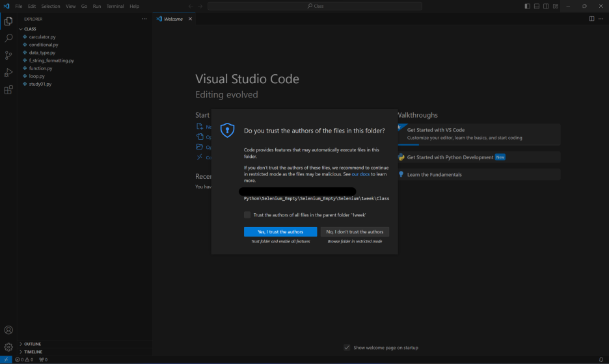Open the File menu
This screenshot has width=609, height=364.
[19, 6]
